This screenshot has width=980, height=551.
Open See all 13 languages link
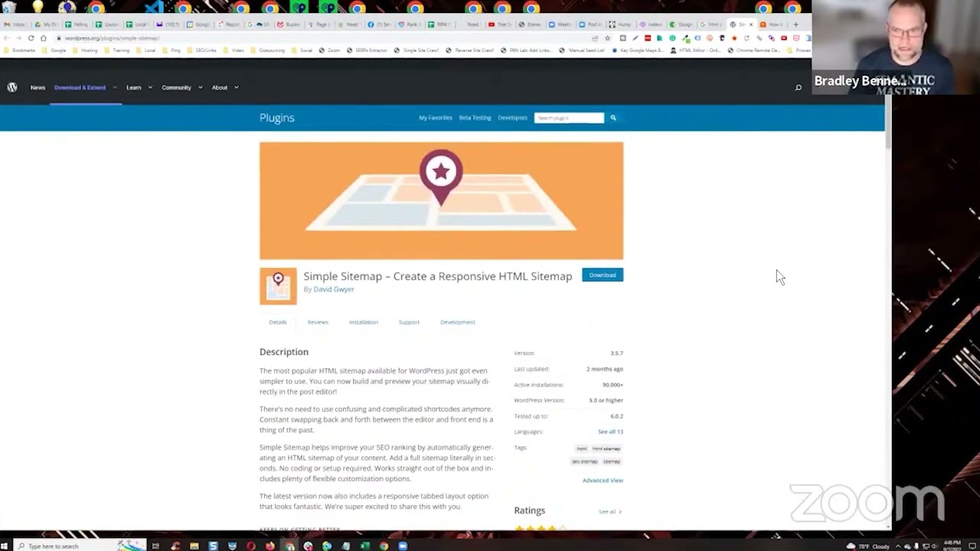(x=610, y=432)
